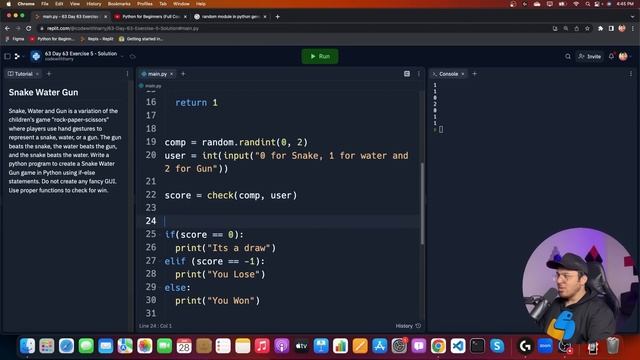Toggle Chrome side panel icon
This screenshot has height=360, width=640.
(611, 28)
